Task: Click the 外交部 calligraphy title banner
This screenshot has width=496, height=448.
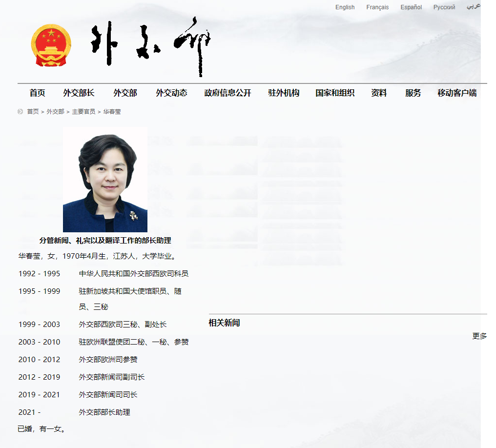Action: coord(151,46)
